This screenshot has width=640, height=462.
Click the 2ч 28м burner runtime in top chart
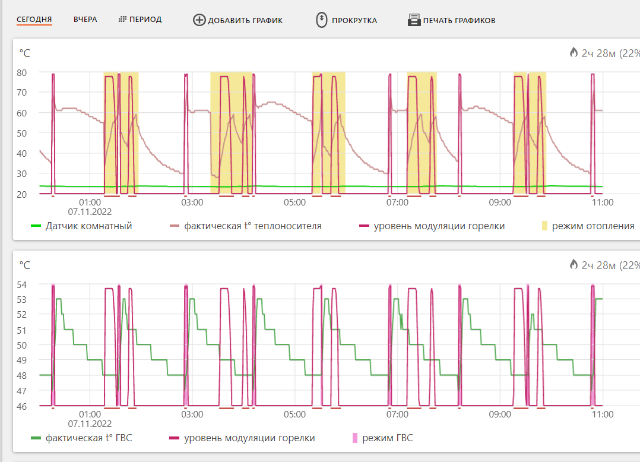(x=599, y=53)
